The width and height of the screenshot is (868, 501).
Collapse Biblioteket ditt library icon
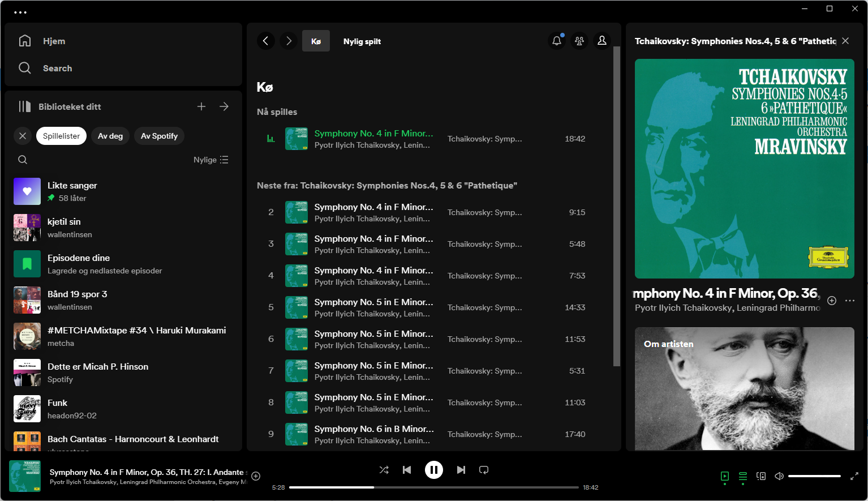click(x=25, y=106)
